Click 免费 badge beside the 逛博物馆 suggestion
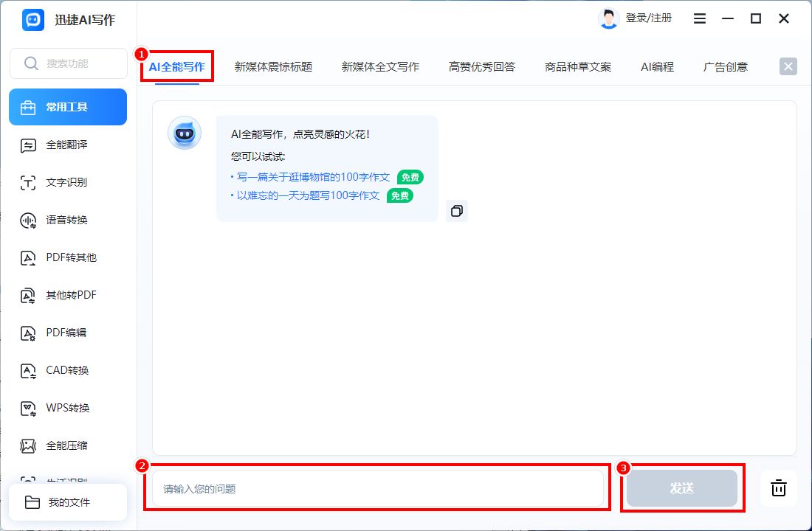812x531 pixels. click(410, 178)
